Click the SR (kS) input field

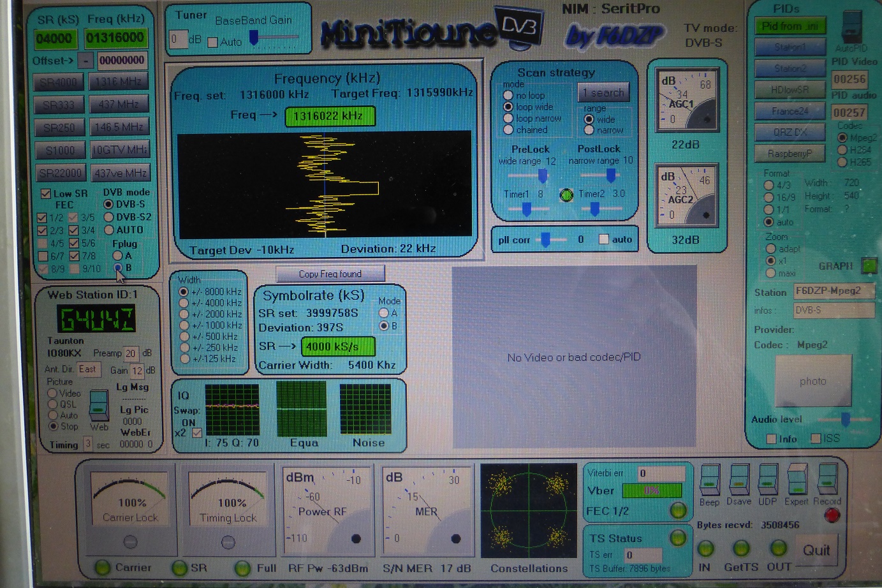coord(55,39)
